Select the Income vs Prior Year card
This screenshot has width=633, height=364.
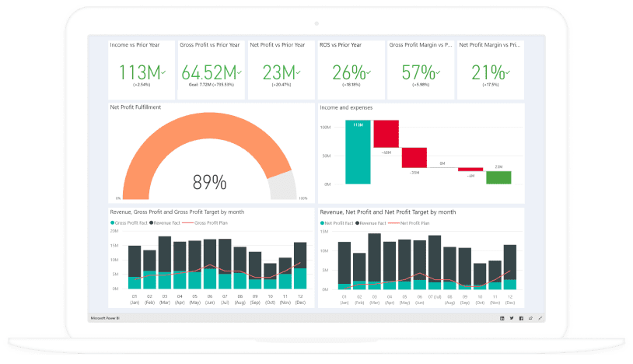(x=141, y=70)
